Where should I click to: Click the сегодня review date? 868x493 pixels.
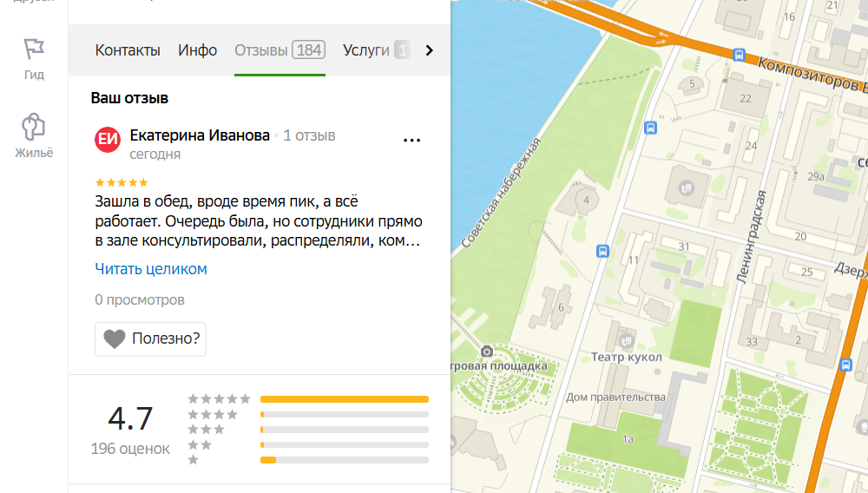(155, 154)
